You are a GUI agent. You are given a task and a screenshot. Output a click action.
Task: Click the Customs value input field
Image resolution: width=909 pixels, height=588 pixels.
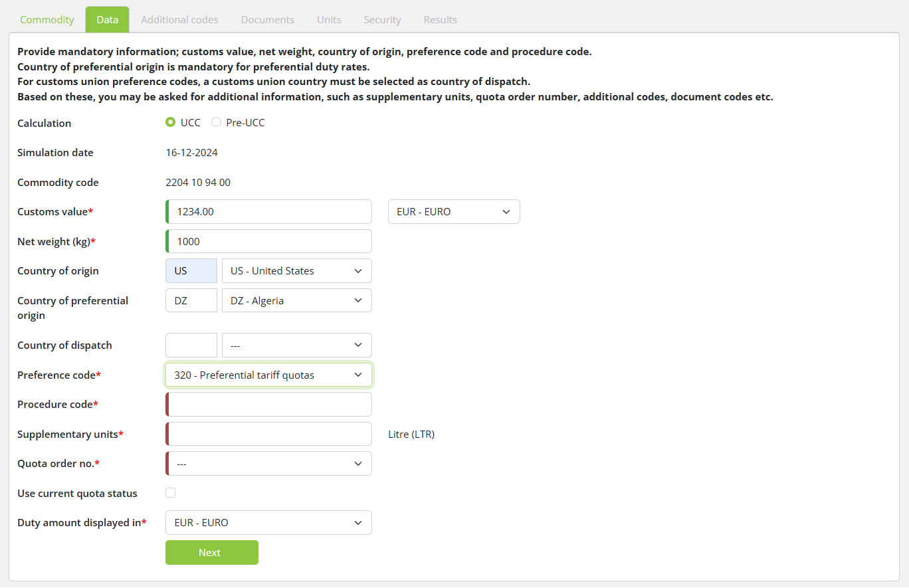point(269,212)
